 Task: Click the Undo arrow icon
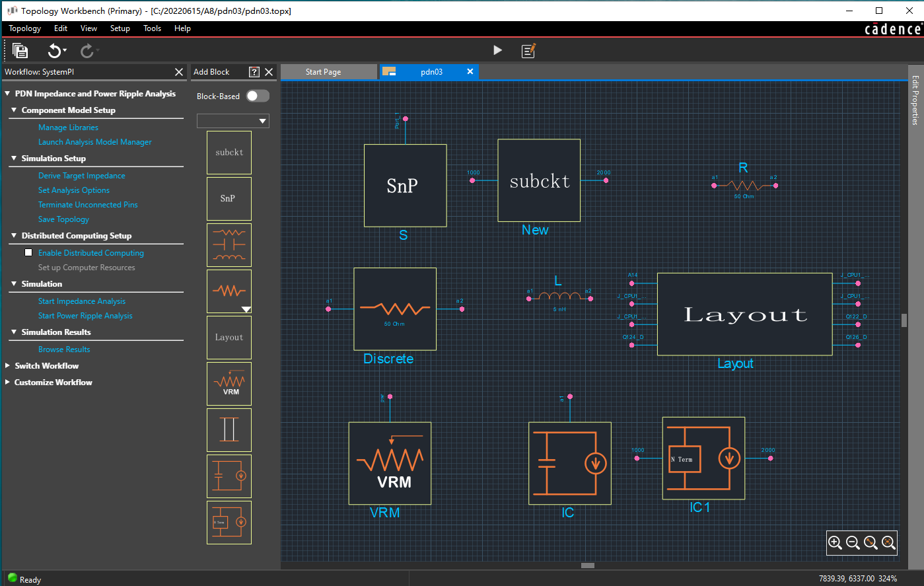[54, 51]
